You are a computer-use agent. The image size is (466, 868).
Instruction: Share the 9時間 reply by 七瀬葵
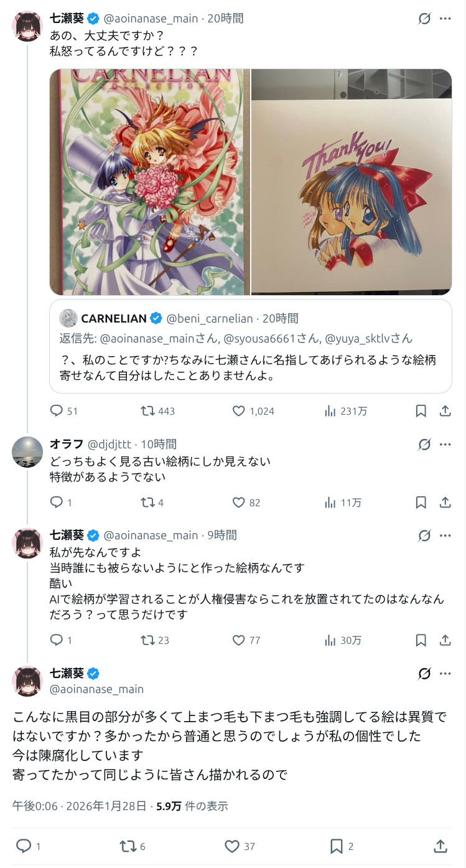pyautogui.click(x=445, y=640)
